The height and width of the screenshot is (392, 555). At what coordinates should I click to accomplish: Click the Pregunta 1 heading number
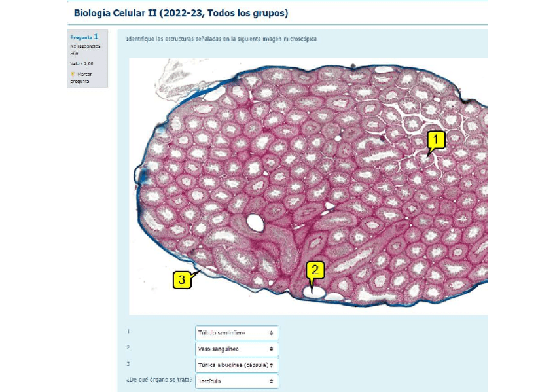point(96,37)
